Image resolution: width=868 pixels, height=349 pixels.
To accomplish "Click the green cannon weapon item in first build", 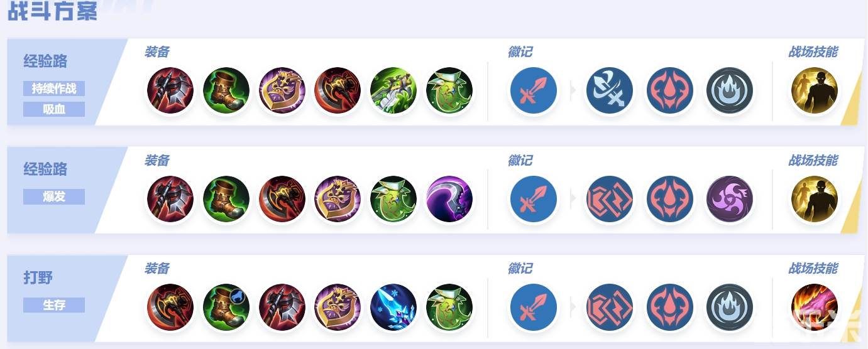I will [x=393, y=91].
